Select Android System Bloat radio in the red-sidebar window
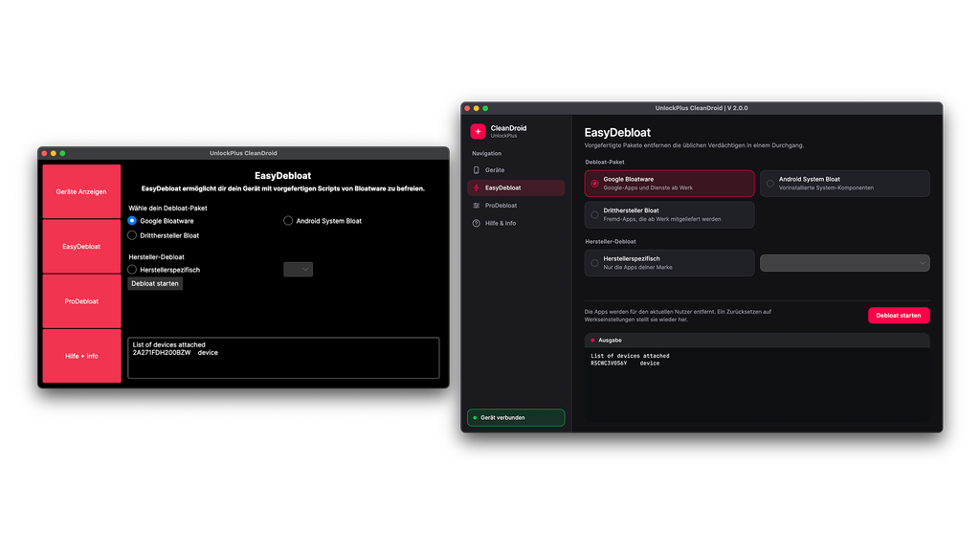Screen dimensions: 980x551 point(288,221)
